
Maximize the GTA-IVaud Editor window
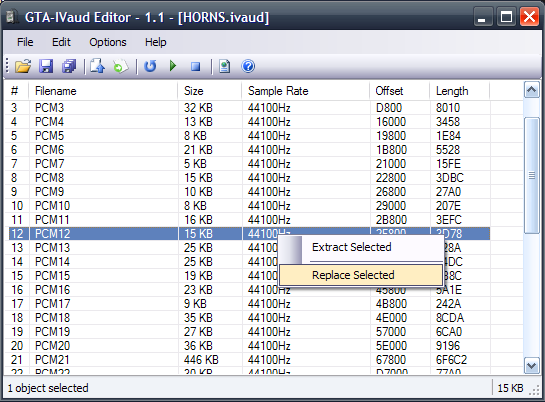point(506,17)
